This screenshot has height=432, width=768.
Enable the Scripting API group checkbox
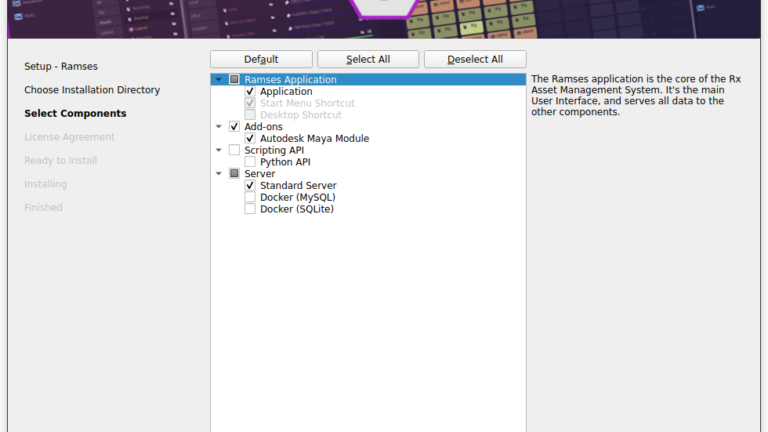tap(234, 151)
